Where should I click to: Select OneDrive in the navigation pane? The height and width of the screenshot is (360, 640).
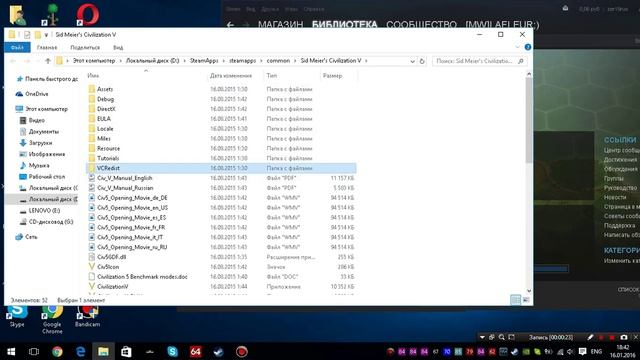[x=37, y=94]
